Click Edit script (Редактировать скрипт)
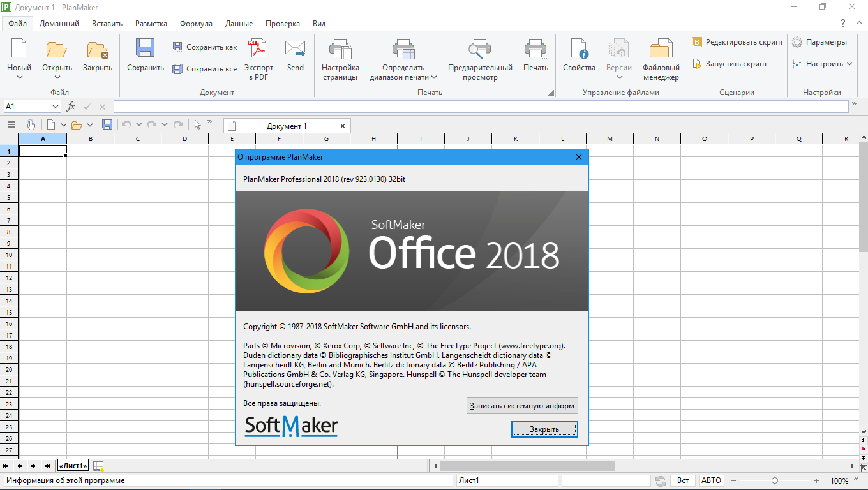 738,42
